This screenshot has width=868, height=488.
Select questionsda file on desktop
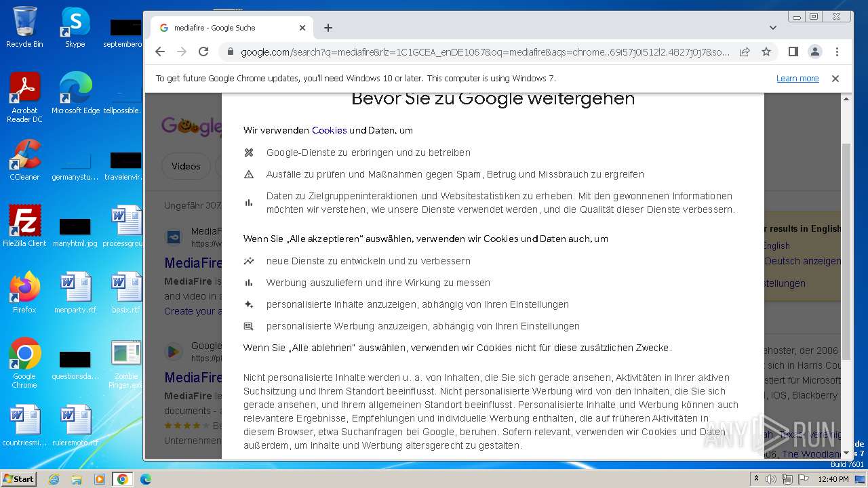click(75, 364)
